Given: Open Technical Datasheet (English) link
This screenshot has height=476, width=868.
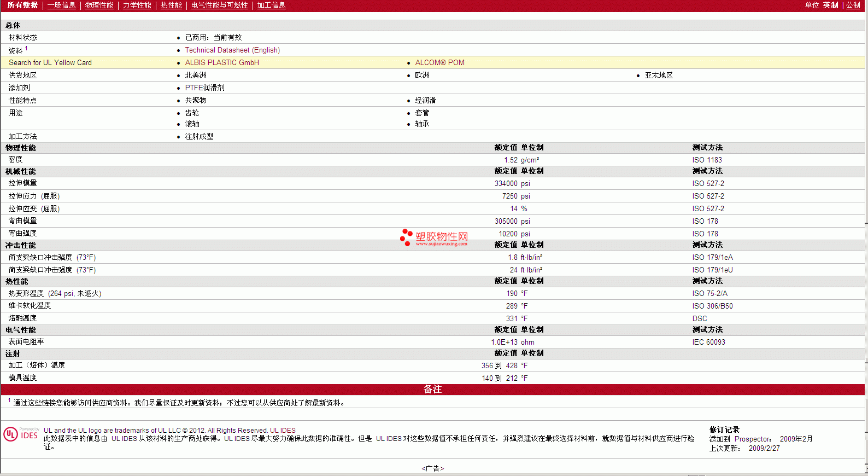Looking at the screenshot, I should [x=232, y=50].
